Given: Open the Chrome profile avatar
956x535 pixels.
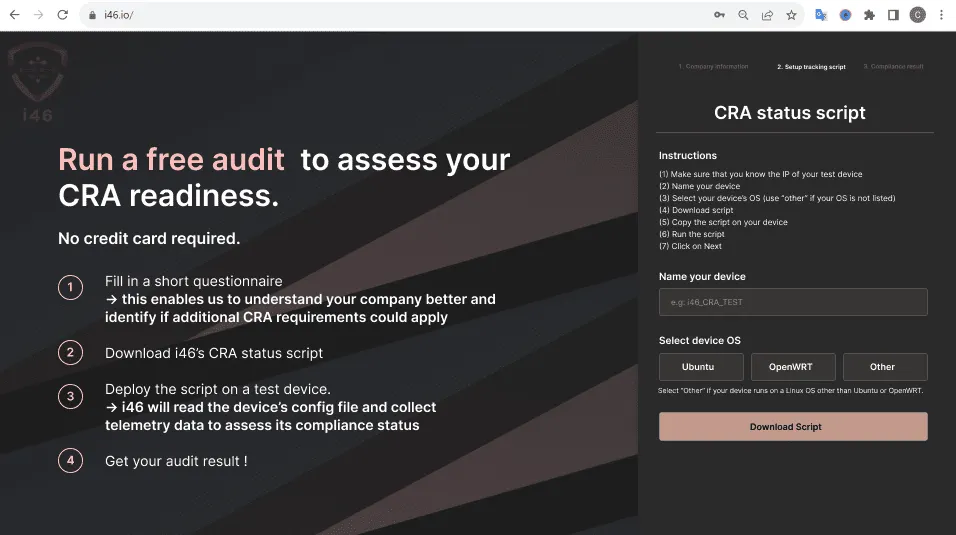Looking at the screenshot, I should click(917, 15).
